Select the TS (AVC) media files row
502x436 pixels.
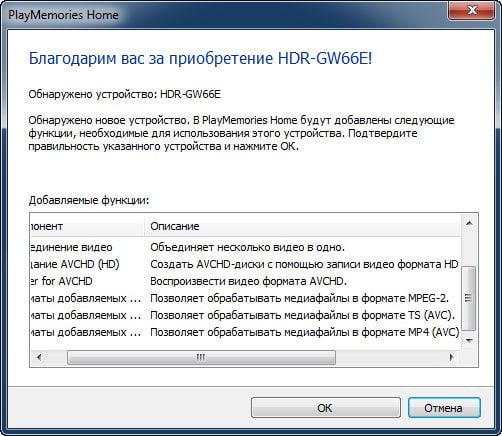[x=245, y=315]
